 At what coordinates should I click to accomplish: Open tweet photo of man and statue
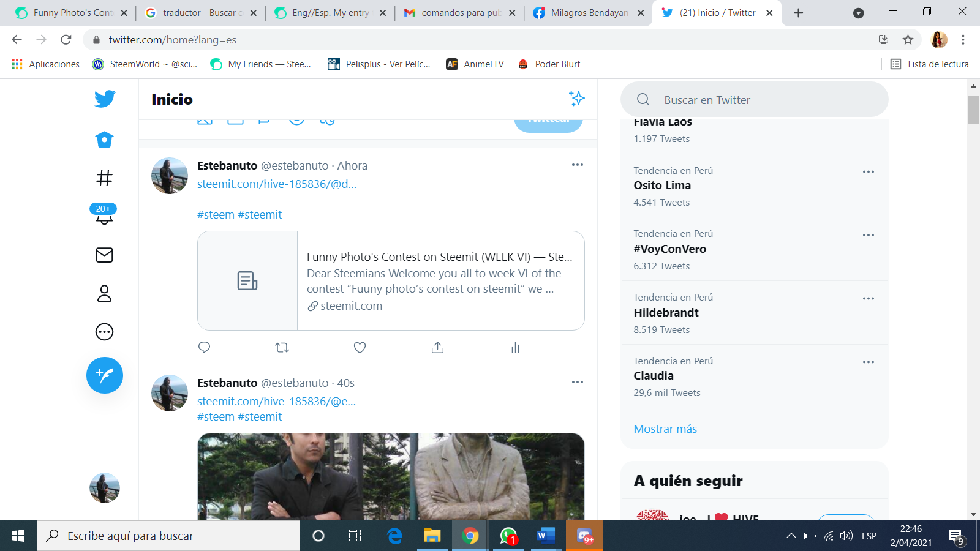(391, 477)
